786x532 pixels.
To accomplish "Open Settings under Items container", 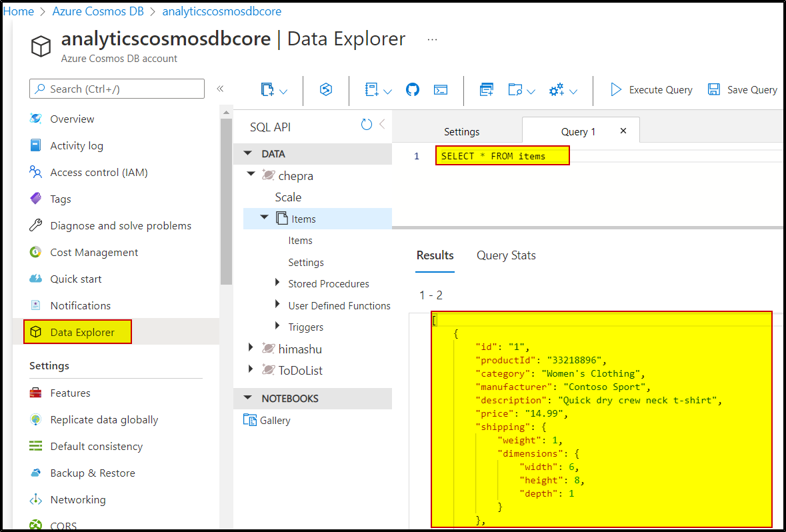I will 306,262.
